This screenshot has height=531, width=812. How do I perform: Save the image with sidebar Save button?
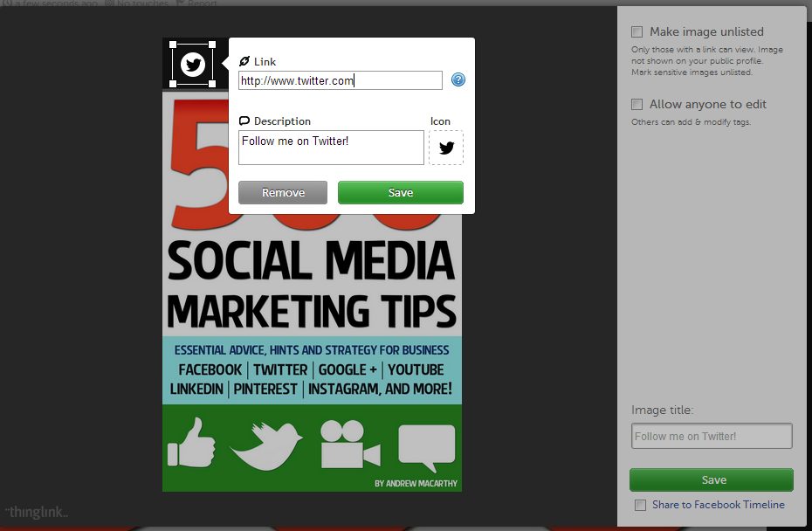(712, 480)
